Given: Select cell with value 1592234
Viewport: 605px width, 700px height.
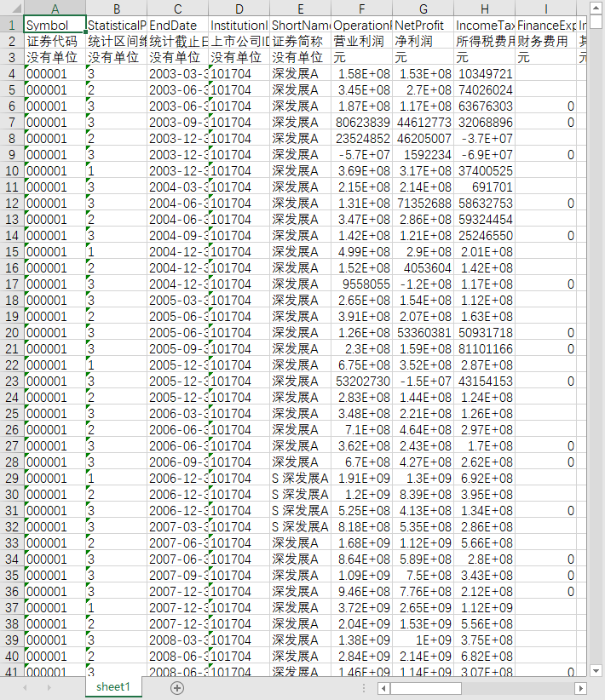Looking at the screenshot, I should [423, 154].
